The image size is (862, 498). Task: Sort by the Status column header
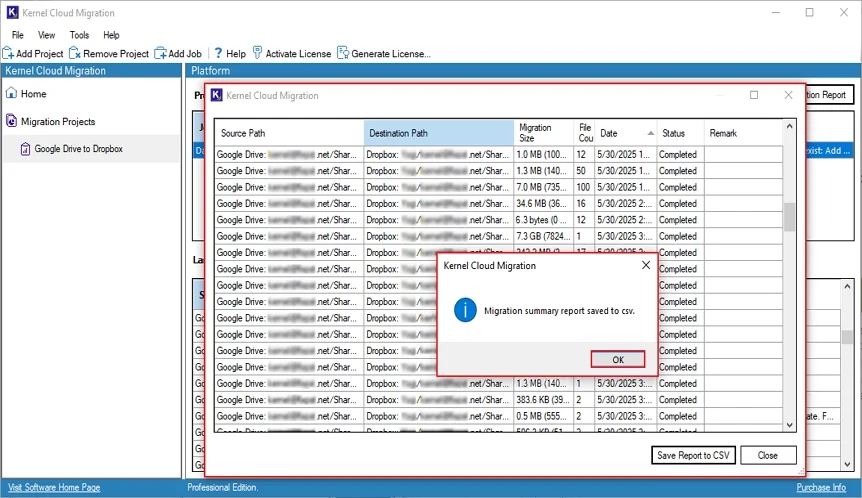tap(681, 133)
